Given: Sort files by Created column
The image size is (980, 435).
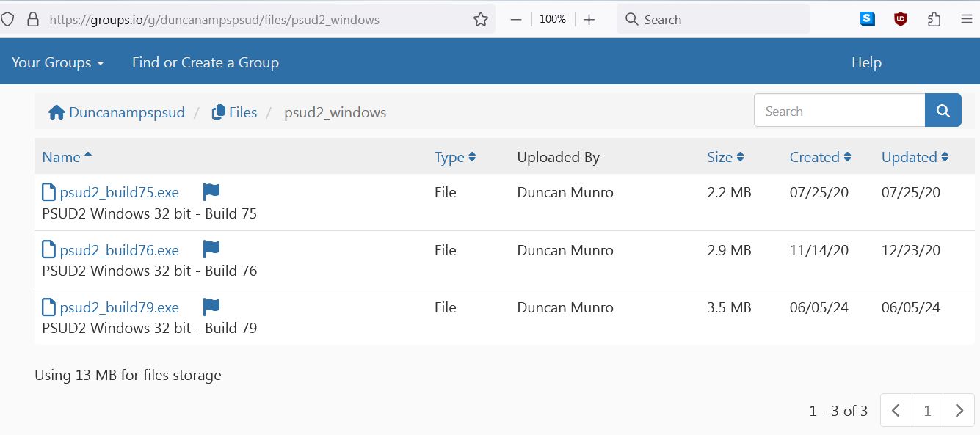Looking at the screenshot, I should point(821,157).
